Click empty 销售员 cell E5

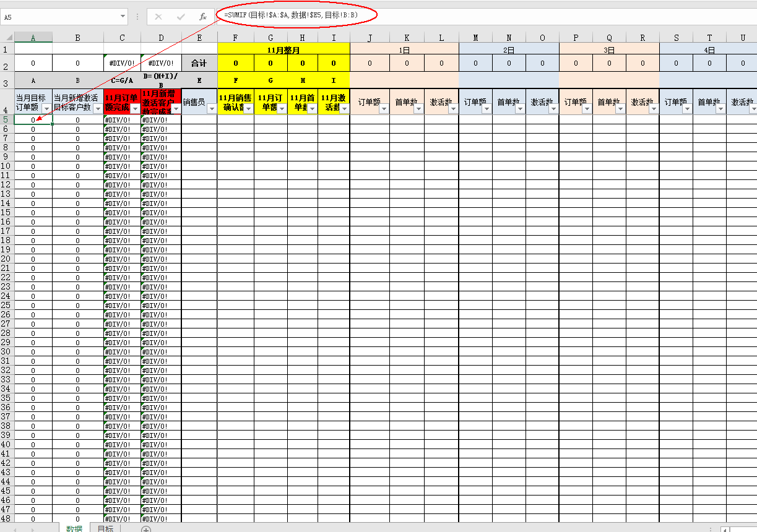click(x=199, y=119)
